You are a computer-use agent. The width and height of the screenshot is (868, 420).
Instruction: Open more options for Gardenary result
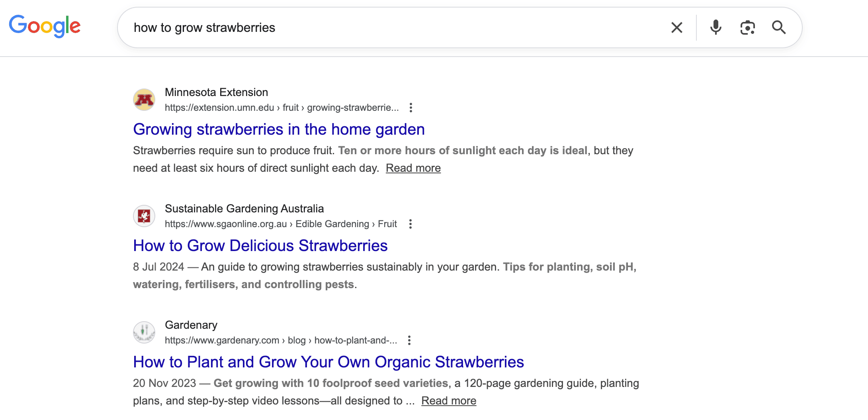point(409,340)
